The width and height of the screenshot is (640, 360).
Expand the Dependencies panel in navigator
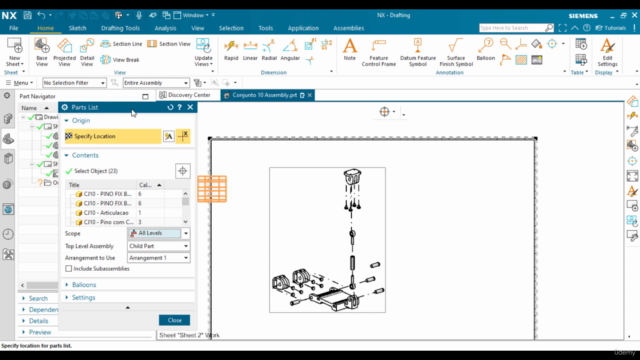coord(23,310)
